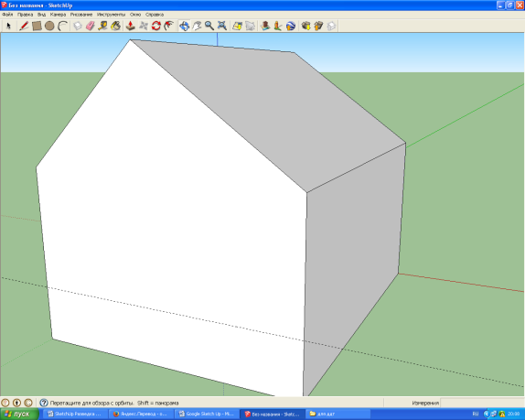Switch to Яндекс.Перевод Firefox taskbar window
The image size is (525, 420).
click(141, 415)
